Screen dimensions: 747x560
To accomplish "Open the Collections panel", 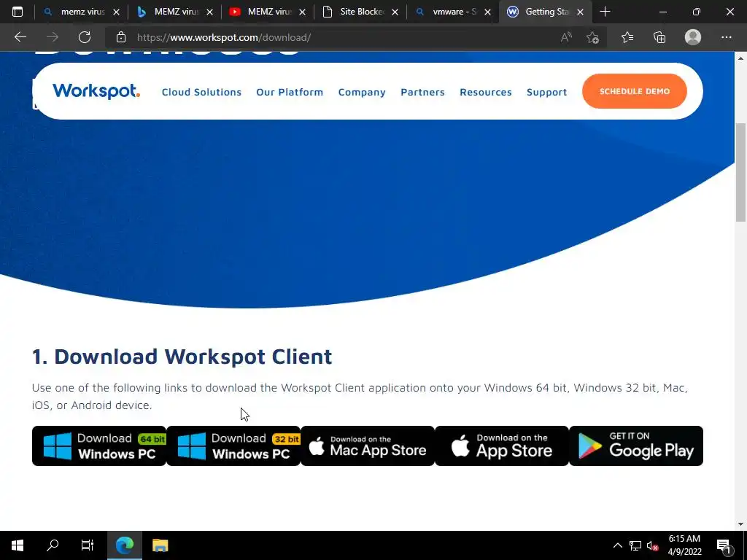I will point(659,37).
